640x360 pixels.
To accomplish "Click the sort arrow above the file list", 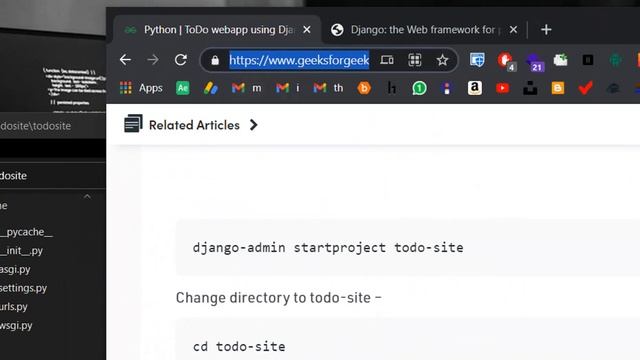I will coord(87,196).
